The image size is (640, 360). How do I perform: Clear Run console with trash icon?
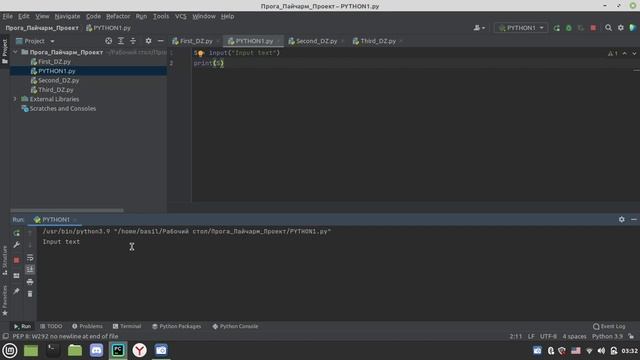(30, 294)
